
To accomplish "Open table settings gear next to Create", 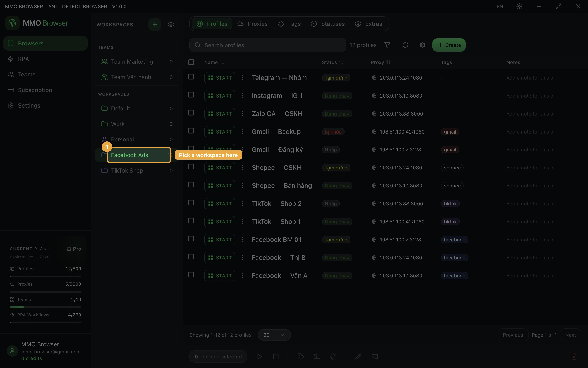I will click(x=422, y=45).
